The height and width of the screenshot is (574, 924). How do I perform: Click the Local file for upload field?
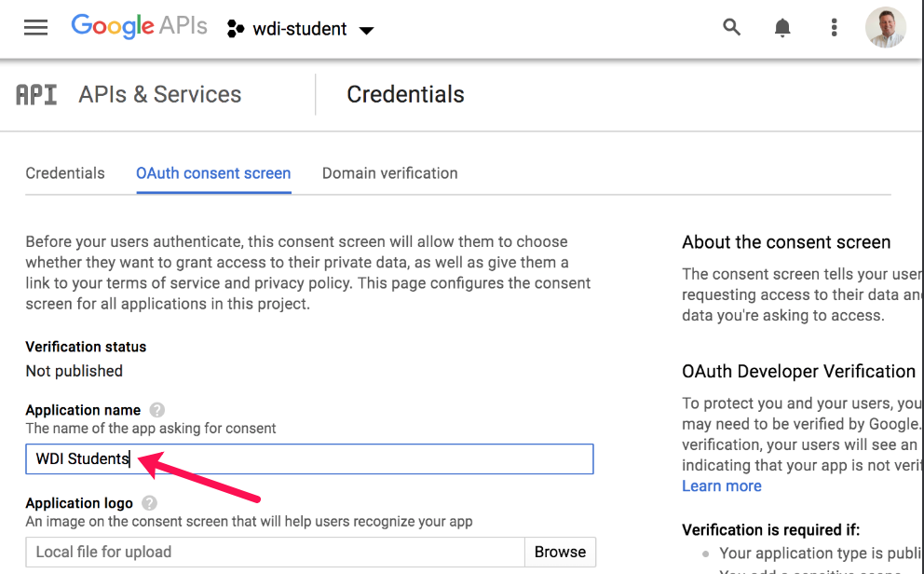point(275,552)
